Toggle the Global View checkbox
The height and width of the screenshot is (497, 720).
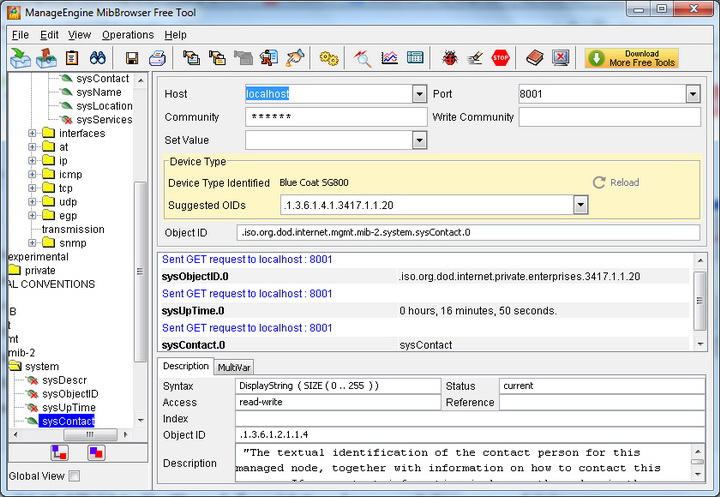[74, 476]
